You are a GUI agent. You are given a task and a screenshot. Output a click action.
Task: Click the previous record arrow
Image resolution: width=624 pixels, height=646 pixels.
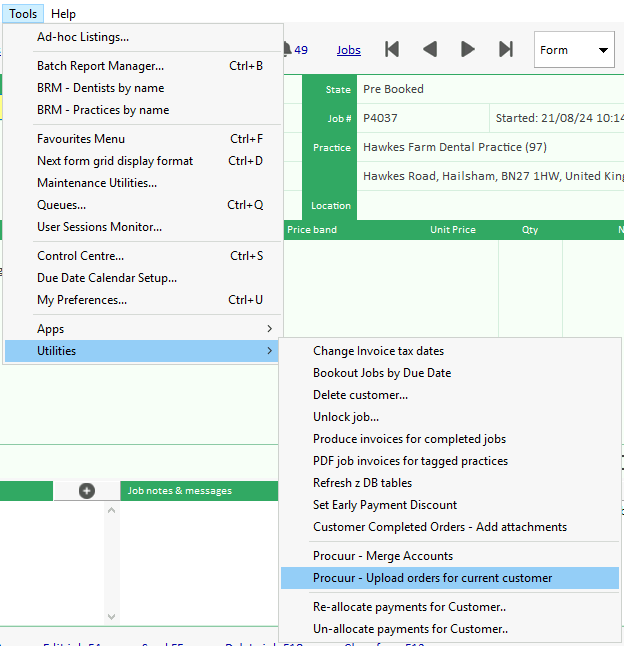click(x=430, y=49)
